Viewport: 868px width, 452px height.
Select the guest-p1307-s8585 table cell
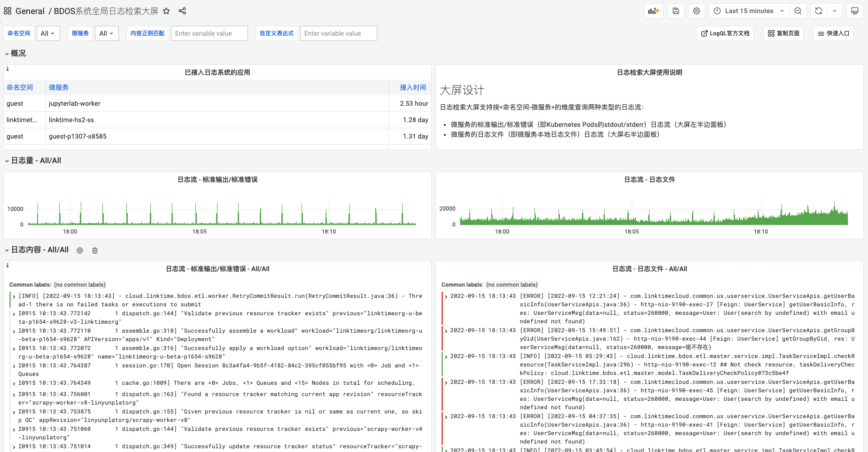click(x=217, y=136)
